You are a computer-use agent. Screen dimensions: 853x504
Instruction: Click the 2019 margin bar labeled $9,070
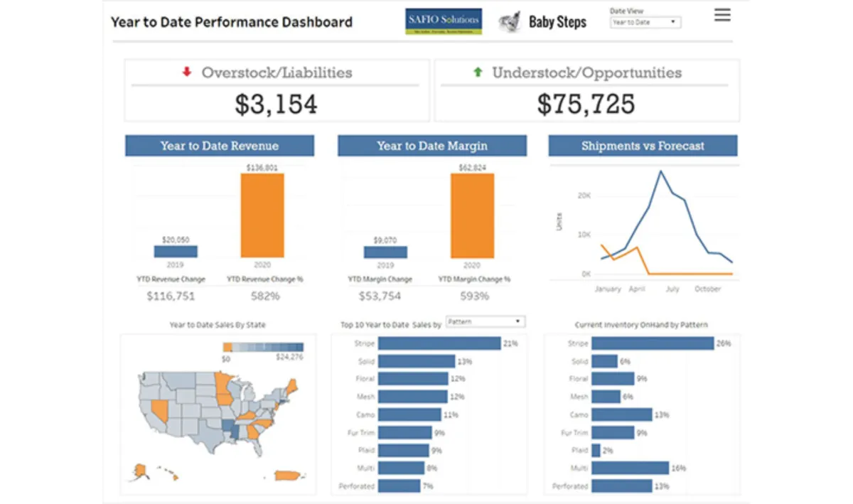[385, 252]
